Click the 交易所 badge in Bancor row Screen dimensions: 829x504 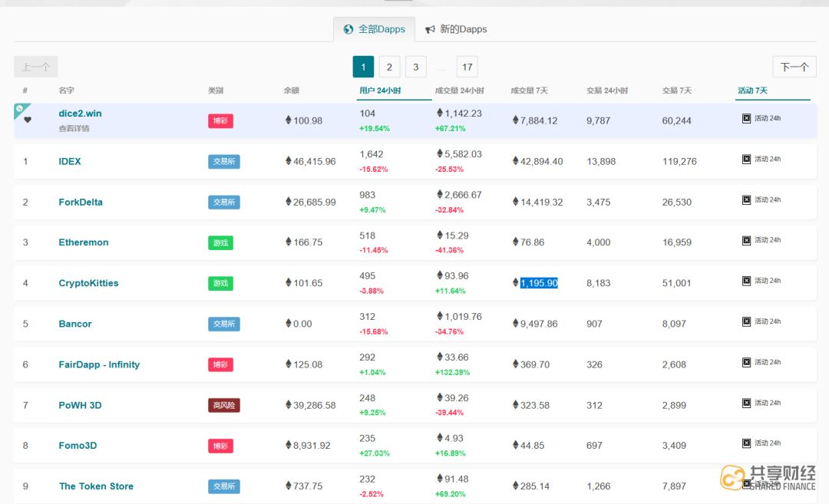click(x=224, y=324)
